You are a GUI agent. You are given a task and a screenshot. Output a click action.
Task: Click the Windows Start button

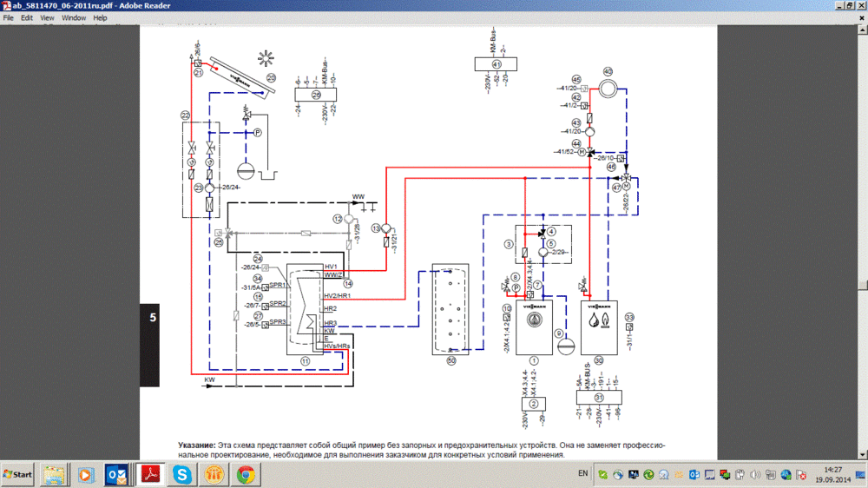pos(18,475)
